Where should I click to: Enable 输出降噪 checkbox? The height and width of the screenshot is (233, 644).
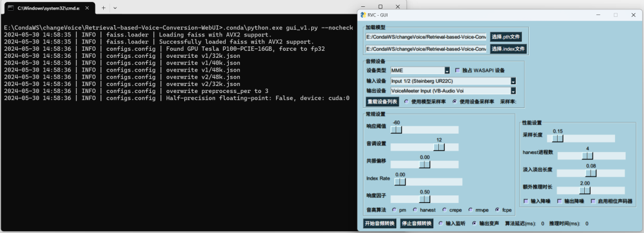point(559,201)
